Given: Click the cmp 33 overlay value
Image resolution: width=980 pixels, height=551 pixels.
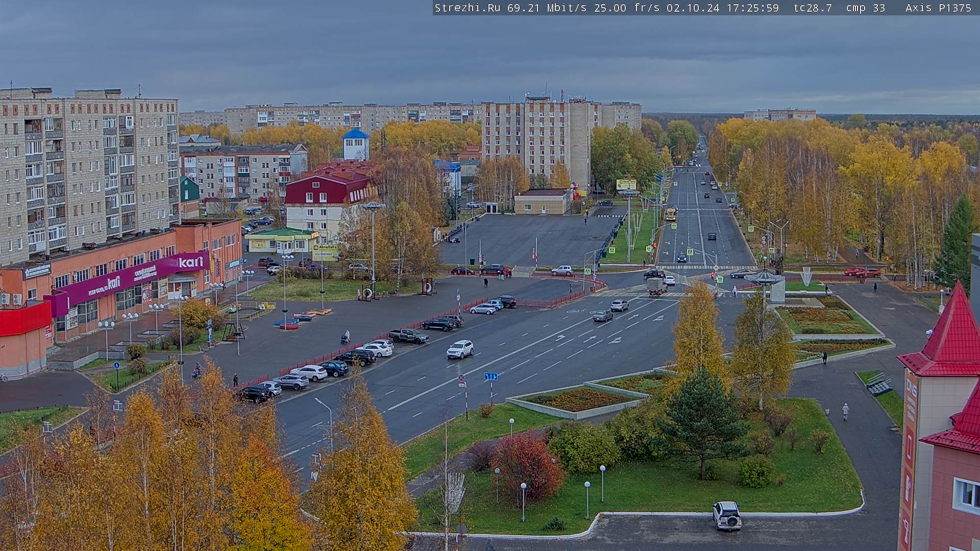Looking at the screenshot, I should [x=866, y=8].
